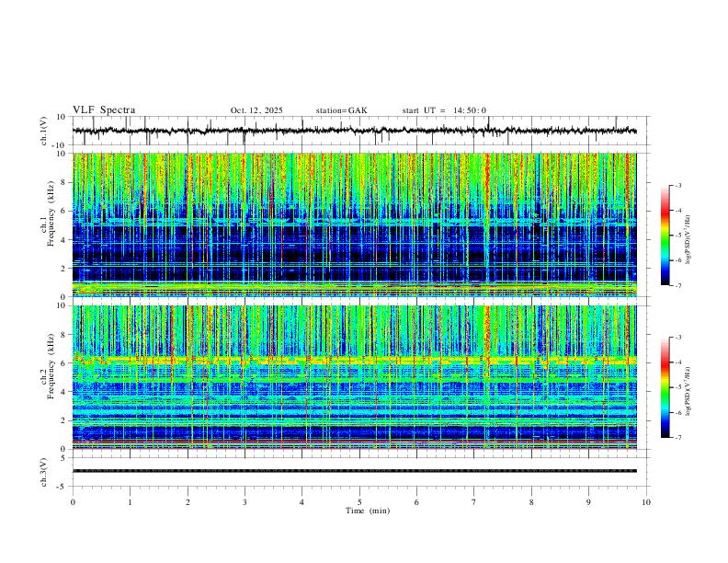This screenshot has height=563, width=728.
Task: Click the ch.2 Frequency (kHz) axis label
Action: pos(48,366)
